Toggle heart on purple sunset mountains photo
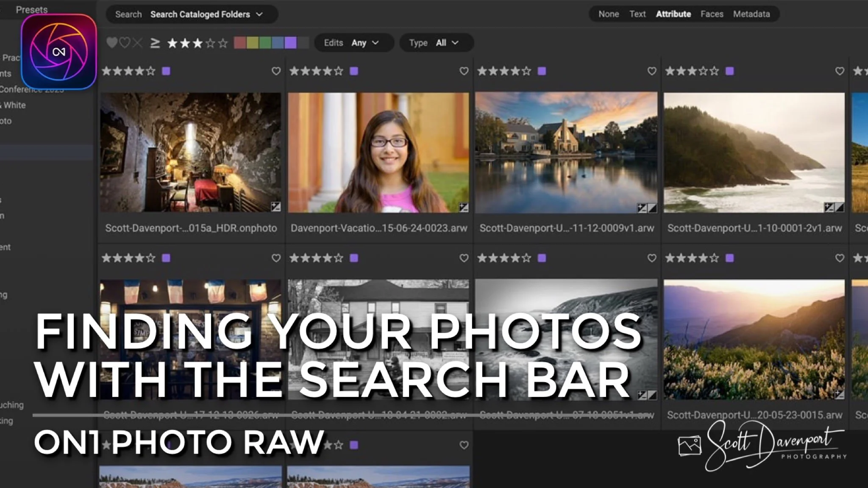The height and width of the screenshot is (488, 868). tap(840, 258)
